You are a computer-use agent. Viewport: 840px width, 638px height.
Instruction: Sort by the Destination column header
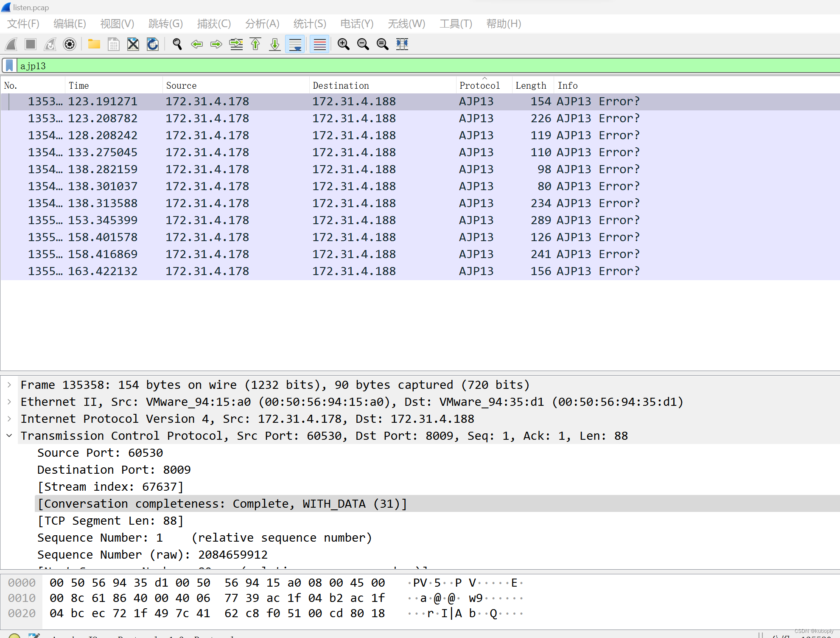coord(383,85)
